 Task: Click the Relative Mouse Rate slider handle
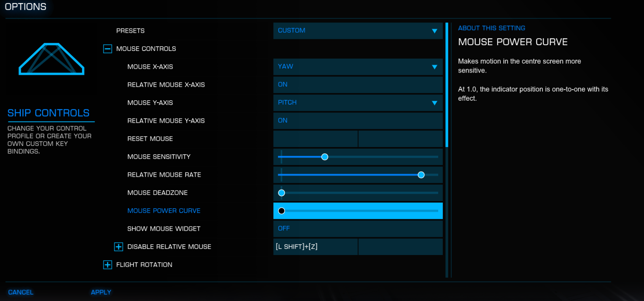point(421,175)
